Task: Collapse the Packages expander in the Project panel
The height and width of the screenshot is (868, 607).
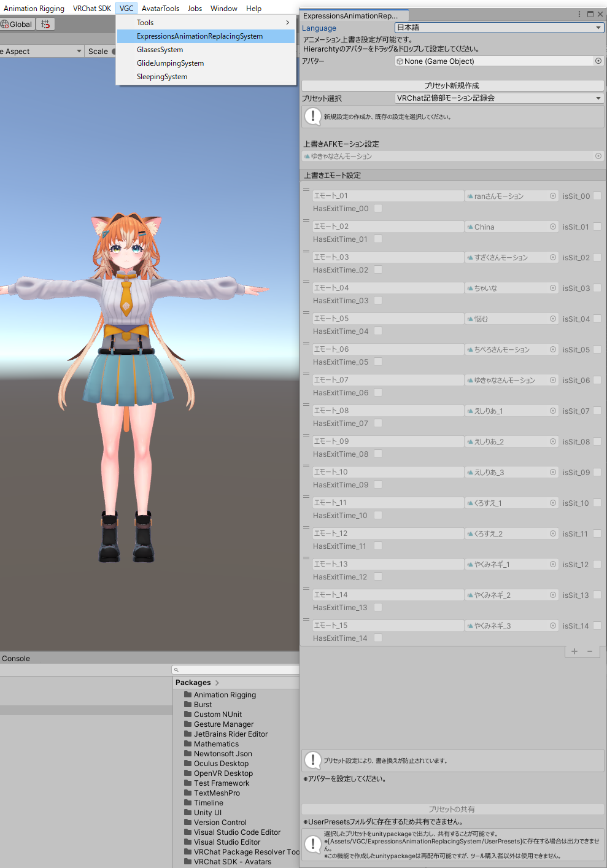Action: [x=216, y=682]
